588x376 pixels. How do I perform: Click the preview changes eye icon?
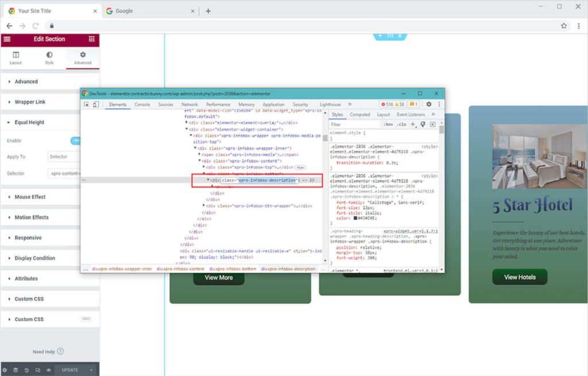coord(49,370)
